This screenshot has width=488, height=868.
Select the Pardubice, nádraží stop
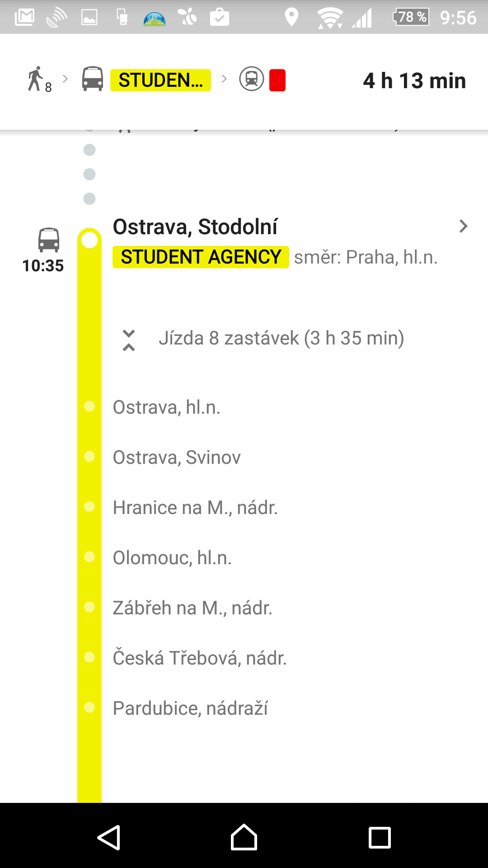coord(190,708)
